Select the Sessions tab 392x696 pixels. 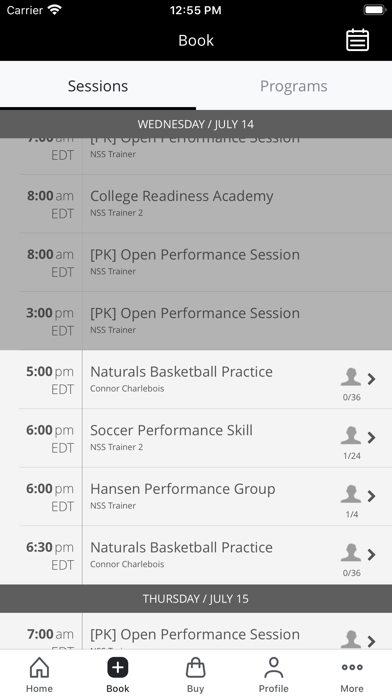(x=98, y=86)
